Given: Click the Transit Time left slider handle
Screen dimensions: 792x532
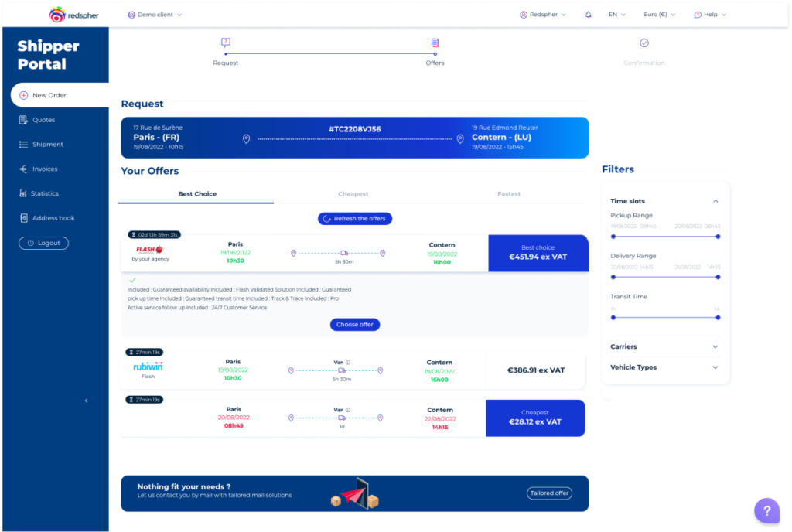Looking at the screenshot, I should pyautogui.click(x=613, y=318).
